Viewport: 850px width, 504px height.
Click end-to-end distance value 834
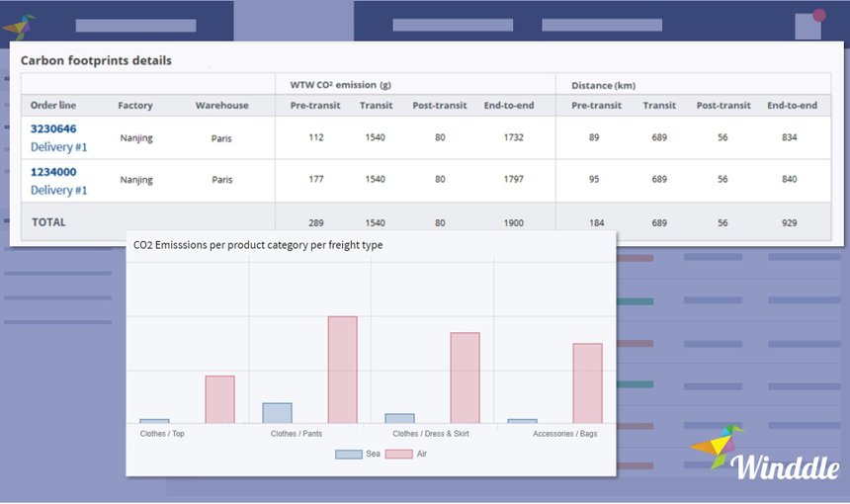click(x=790, y=137)
